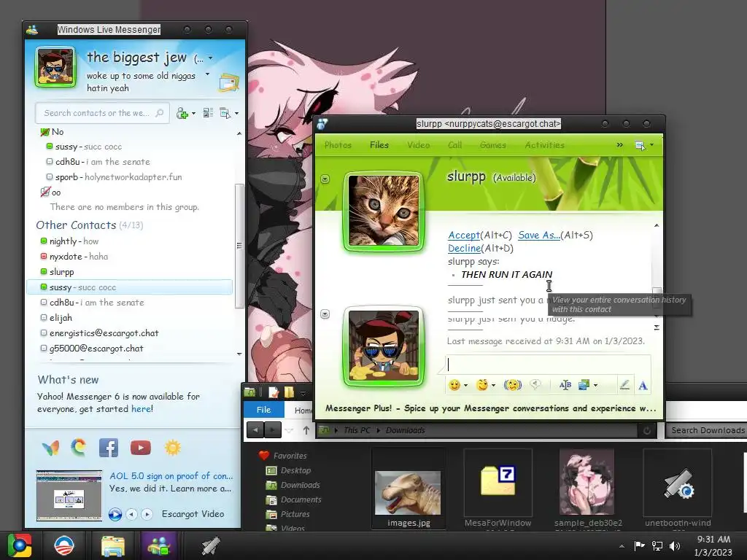Click the volume speaker icon in the system tray
This screenshot has height=560, width=747.
[675, 545]
